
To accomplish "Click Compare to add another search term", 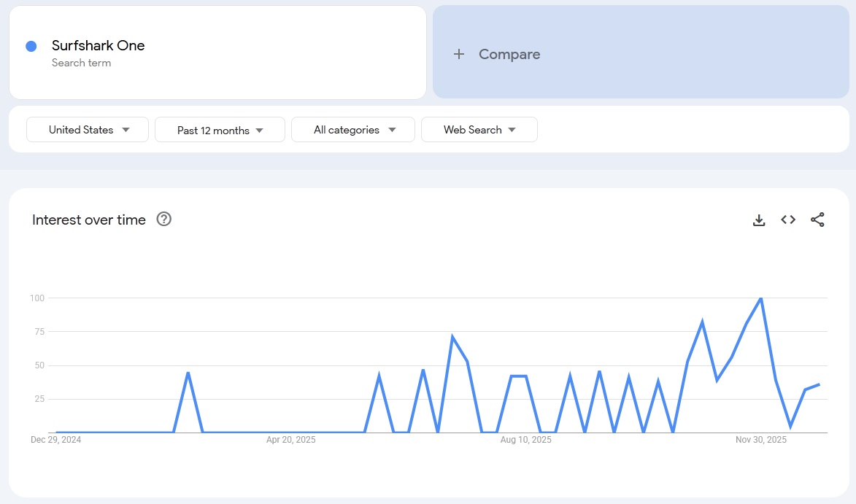I will 509,54.
